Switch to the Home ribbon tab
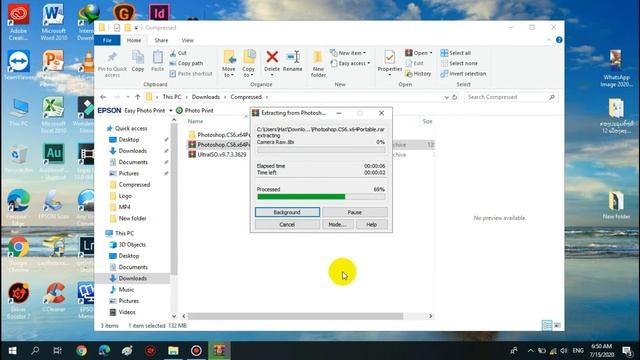 click(x=134, y=40)
